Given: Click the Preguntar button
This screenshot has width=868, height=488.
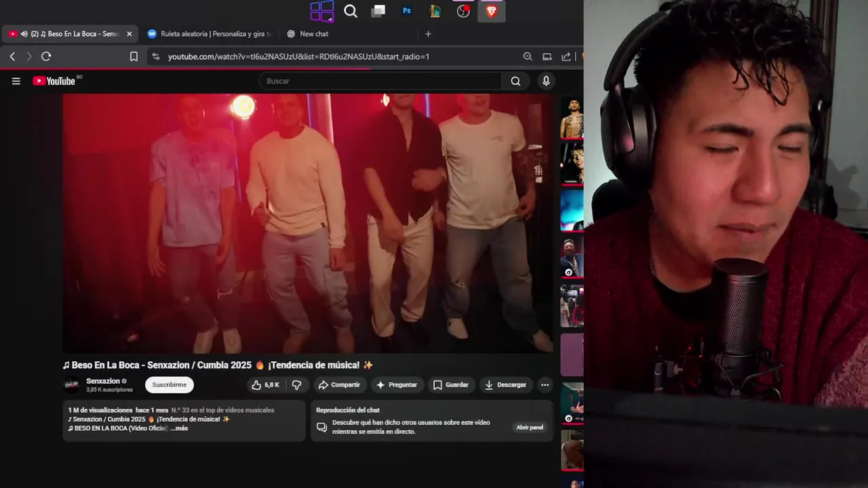Looking at the screenshot, I should pos(397,385).
